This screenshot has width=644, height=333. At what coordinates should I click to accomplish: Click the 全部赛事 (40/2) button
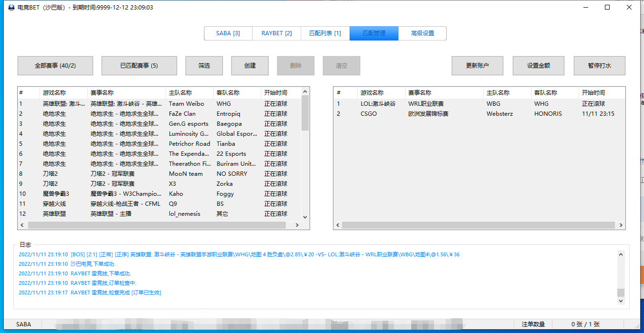tap(55, 66)
